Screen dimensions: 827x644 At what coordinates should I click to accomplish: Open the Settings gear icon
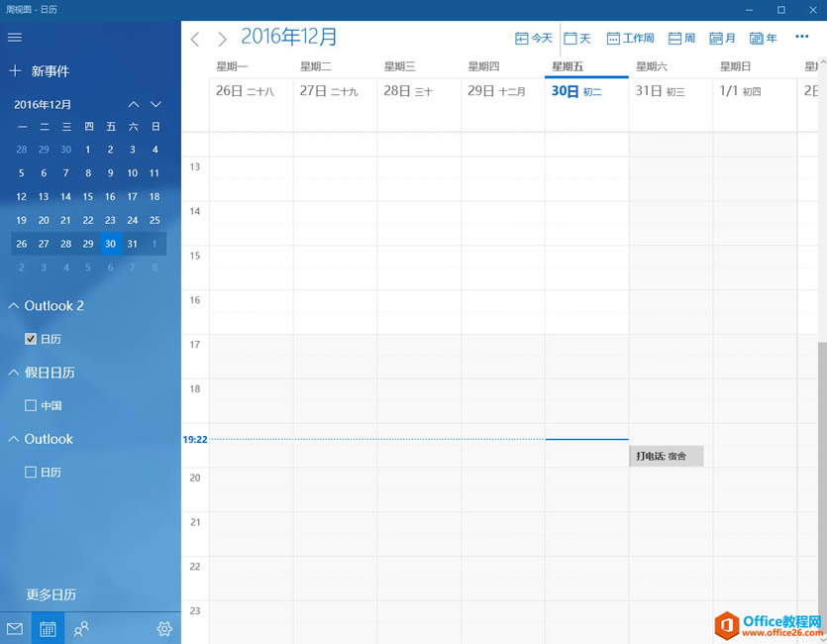pos(164,628)
